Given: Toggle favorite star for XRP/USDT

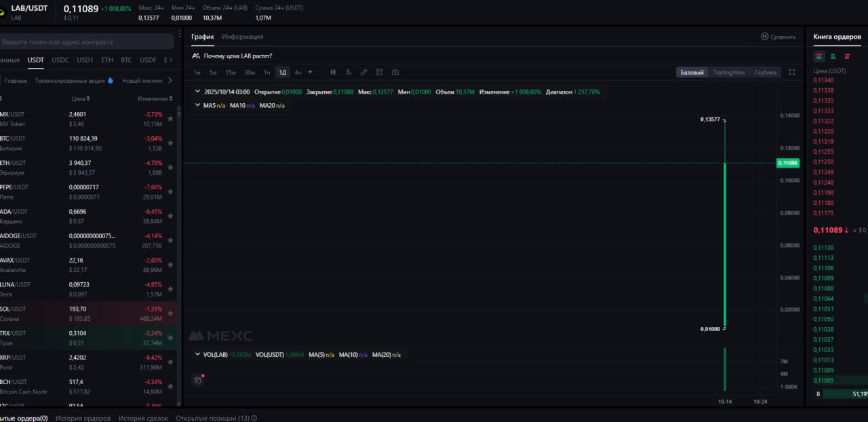Looking at the screenshot, I should pos(170,362).
